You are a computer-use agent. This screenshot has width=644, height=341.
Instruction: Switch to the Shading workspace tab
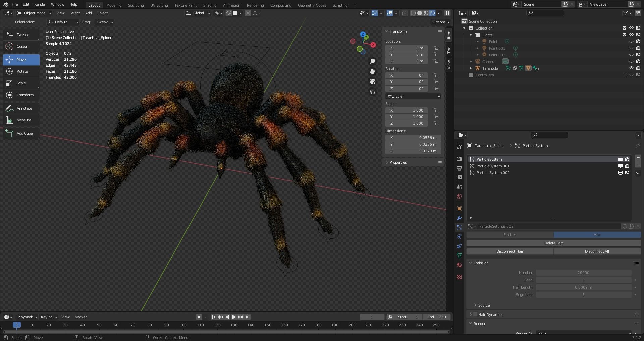click(x=210, y=5)
